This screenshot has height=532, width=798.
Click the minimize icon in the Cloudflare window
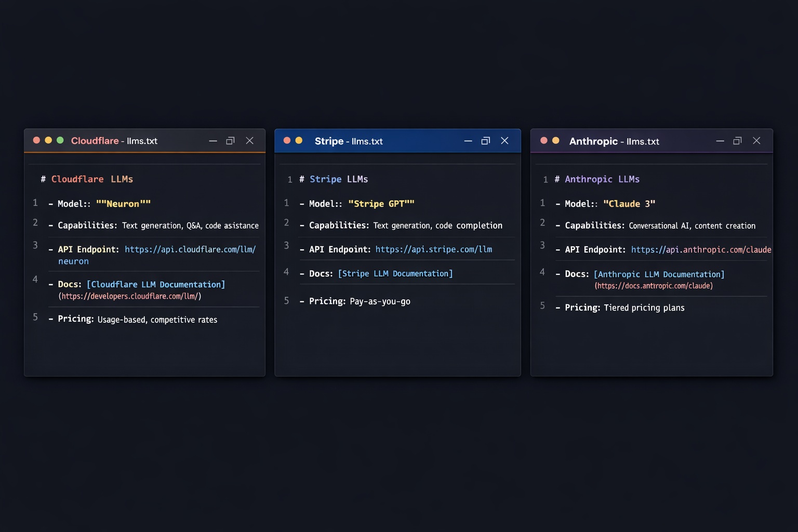[213, 140]
